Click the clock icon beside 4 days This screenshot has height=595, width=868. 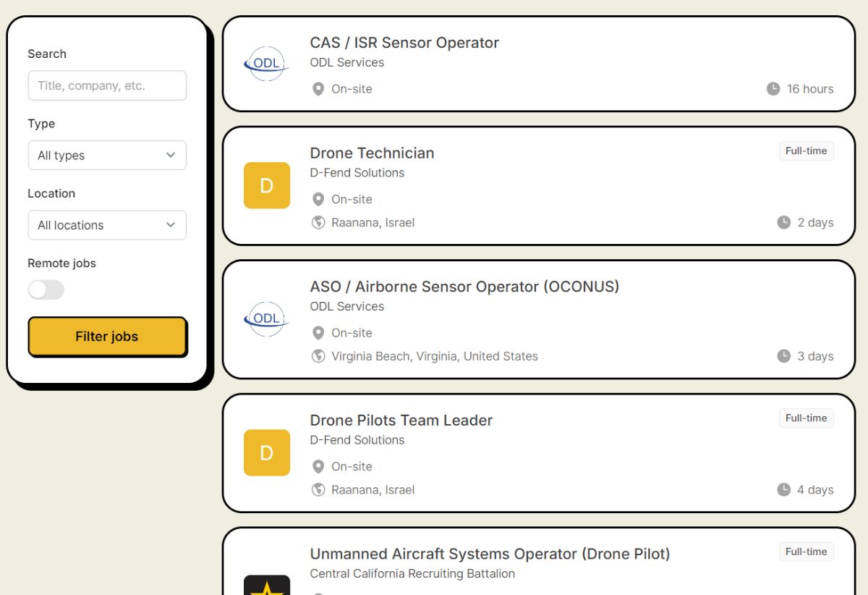pyautogui.click(x=784, y=489)
